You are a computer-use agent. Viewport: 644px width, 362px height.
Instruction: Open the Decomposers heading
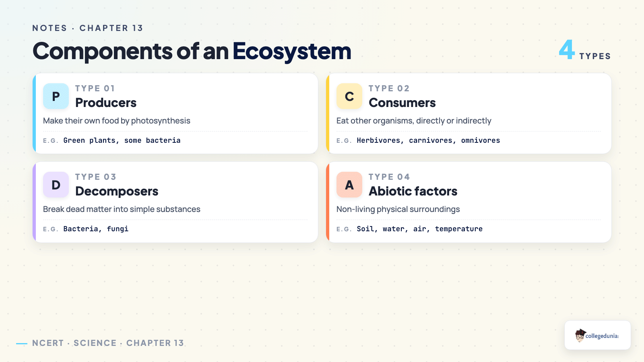point(117,191)
